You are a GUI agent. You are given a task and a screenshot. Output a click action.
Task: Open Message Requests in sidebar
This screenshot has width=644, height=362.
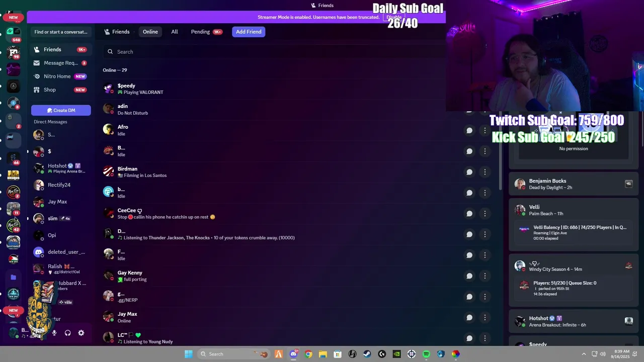click(61, 63)
